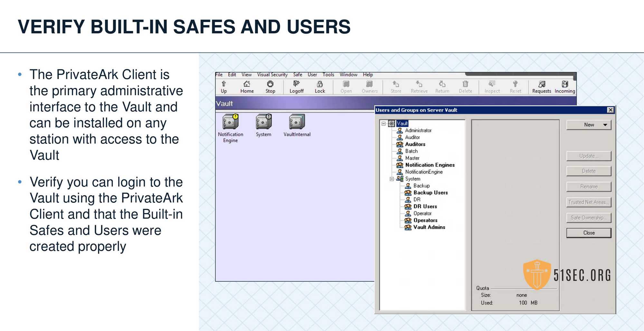Viewport: 644px width, 331px height.
Task: Click the Trusted Net Areas... button
Action: click(x=589, y=202)
